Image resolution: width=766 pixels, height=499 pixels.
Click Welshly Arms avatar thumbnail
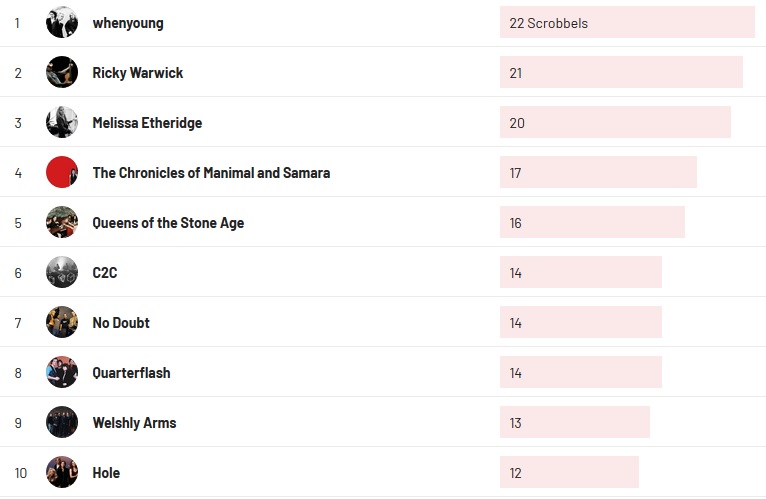62,422
